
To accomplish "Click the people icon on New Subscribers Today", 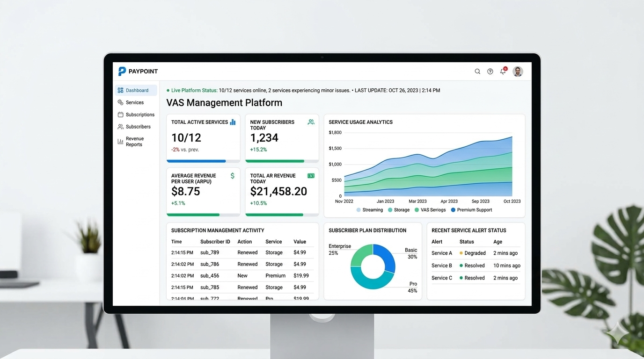I will (x=311, y=122).
